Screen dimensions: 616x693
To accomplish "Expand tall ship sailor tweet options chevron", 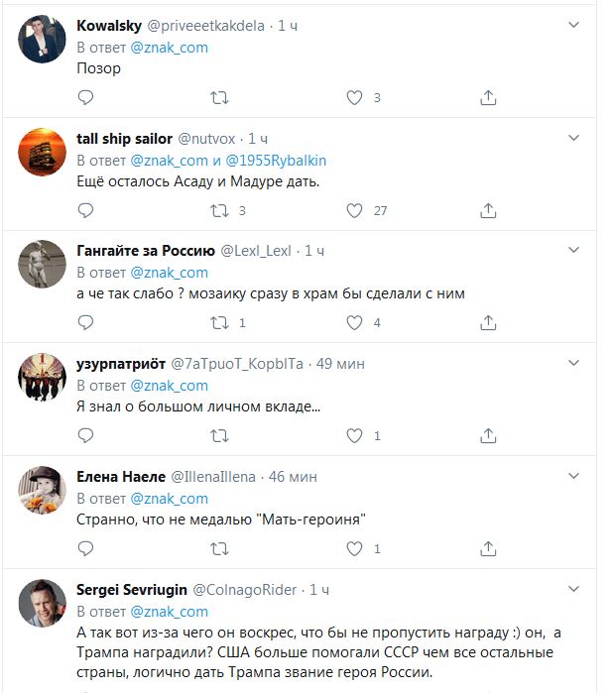I will (573, 135).
